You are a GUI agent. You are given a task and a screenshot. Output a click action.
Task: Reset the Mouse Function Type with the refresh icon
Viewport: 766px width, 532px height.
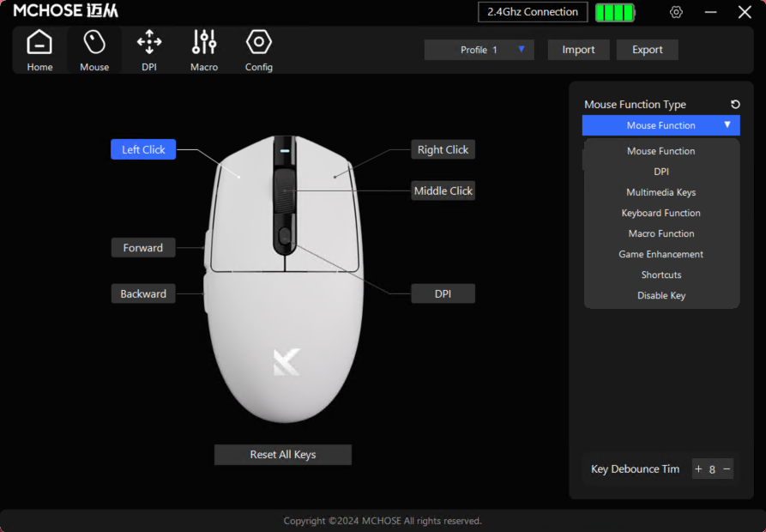[735, 104]
